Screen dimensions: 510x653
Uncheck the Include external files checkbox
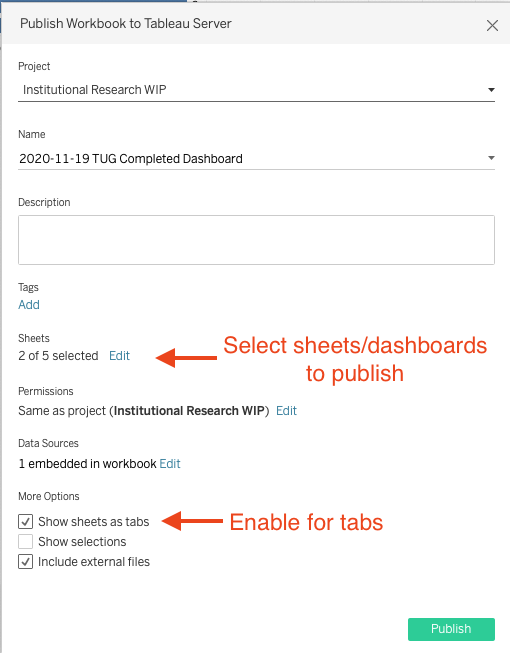click(25, 561)
